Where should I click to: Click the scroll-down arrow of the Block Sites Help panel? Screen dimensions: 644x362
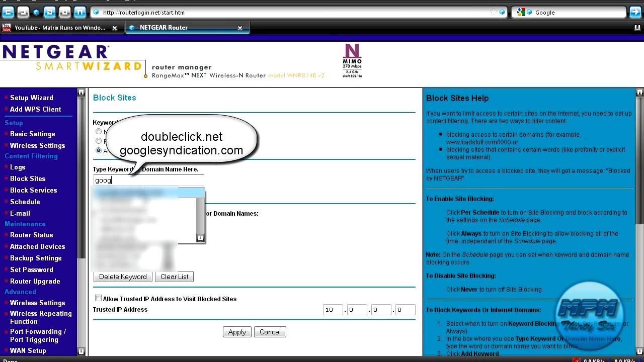tap(640, 352)
